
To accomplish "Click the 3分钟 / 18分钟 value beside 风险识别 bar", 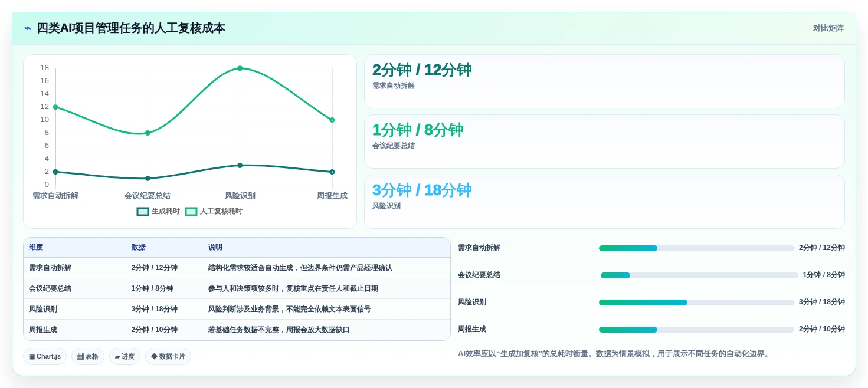I will 822,302.
